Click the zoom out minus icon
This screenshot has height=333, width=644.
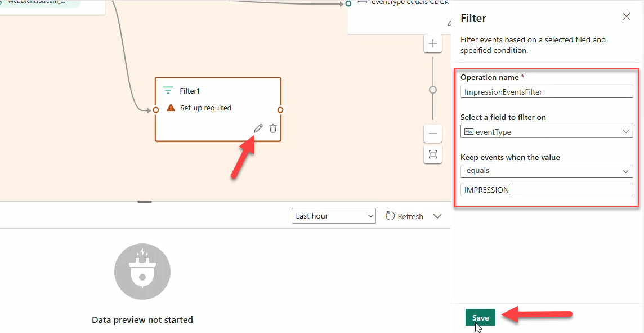(x=432, y=134)
